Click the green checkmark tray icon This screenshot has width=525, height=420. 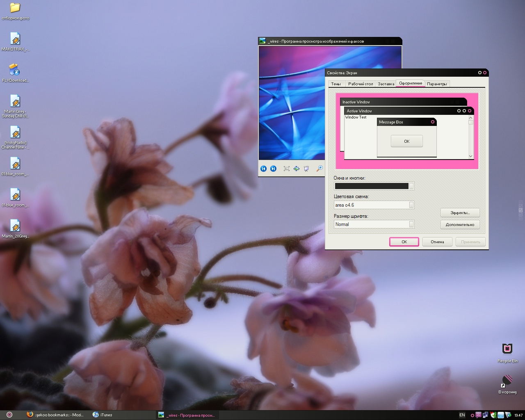493,415
